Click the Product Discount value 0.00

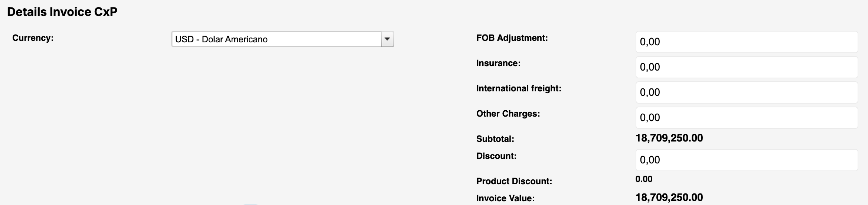pyautogui.click(x=644, y=179)
